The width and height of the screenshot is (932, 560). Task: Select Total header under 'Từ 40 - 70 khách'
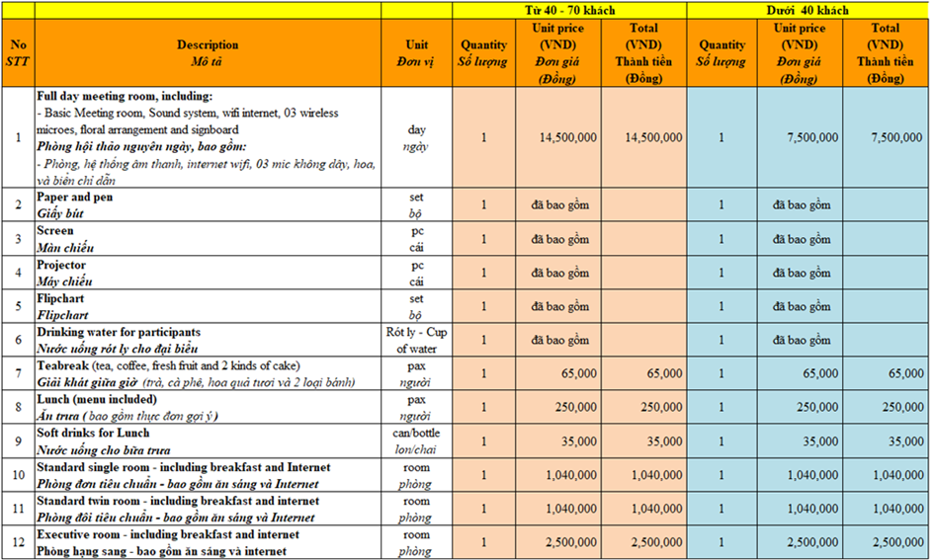coord(643,53)
